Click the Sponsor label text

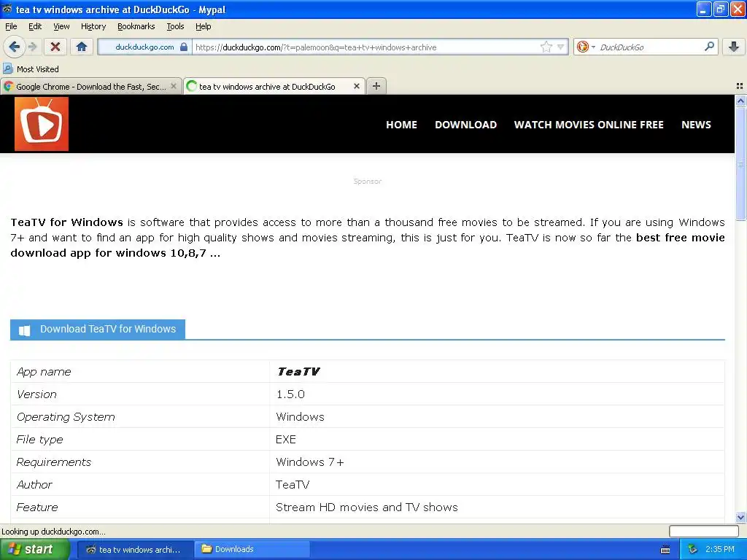tap(368, 181)
